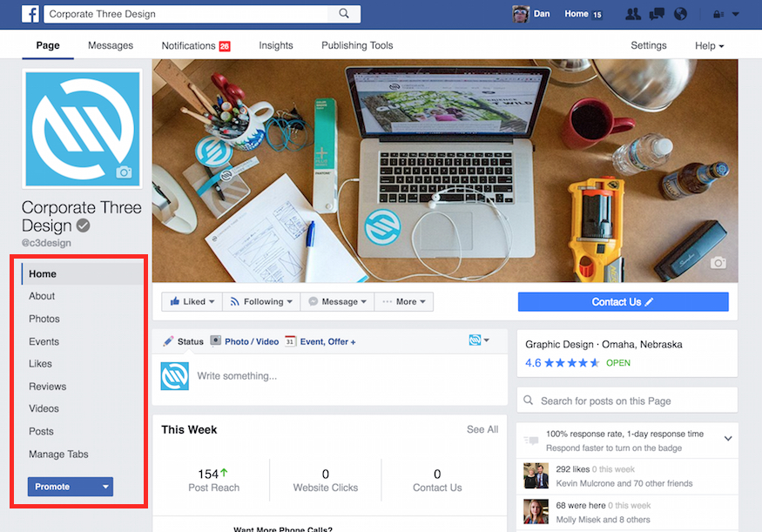Expand the Help dropdown
The image size is (762, 532).
point(709,45)
